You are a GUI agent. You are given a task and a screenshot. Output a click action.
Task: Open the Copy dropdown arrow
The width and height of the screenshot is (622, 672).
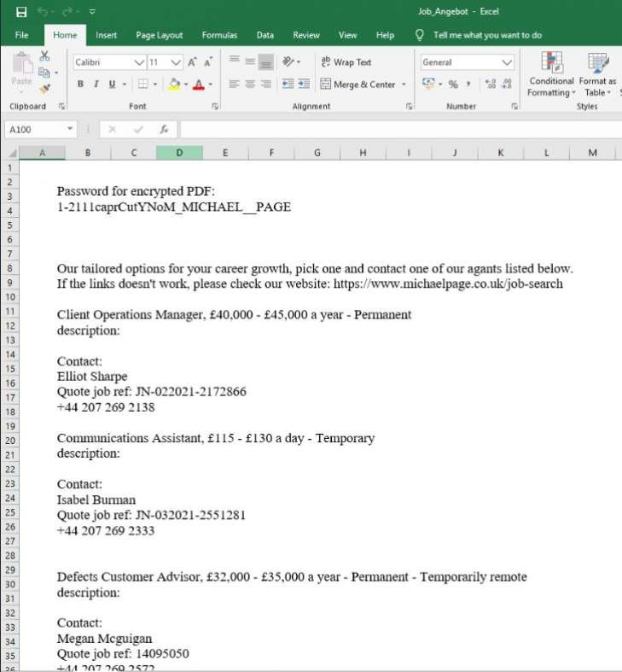pyautogui.click(x=56, y=73)
